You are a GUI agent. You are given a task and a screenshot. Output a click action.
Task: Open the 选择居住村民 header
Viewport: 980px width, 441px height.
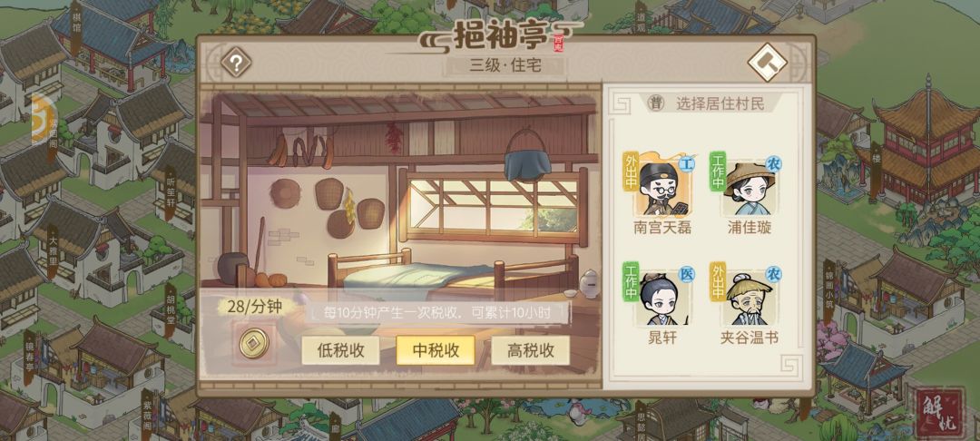pos(720,103)
